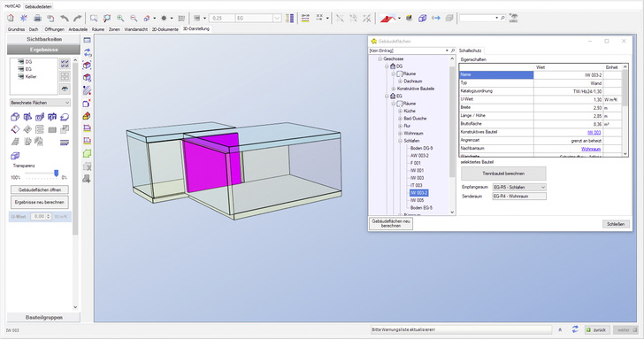The width and height of the screenshot is (644, 340).
Task: Select IW 005 in the tree
Action: 417,200
